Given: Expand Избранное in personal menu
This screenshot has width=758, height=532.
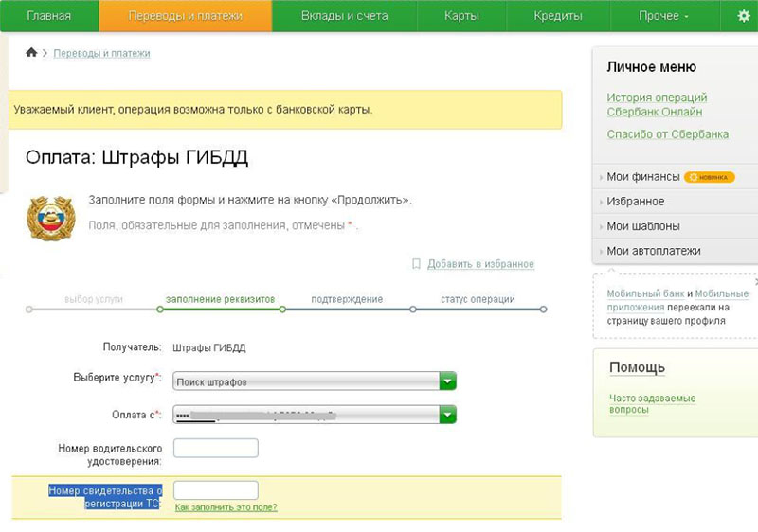Looking at the screenshot, I should (635, 202).
